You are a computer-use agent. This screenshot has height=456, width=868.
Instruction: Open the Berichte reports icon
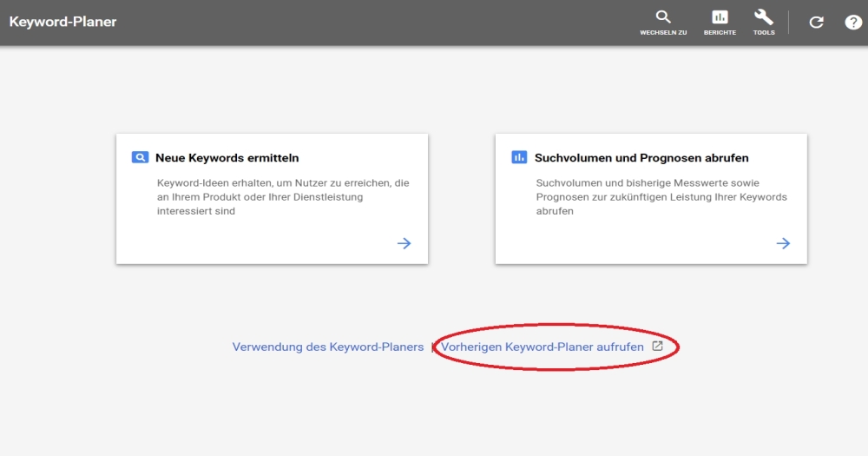tap(720, 17)
